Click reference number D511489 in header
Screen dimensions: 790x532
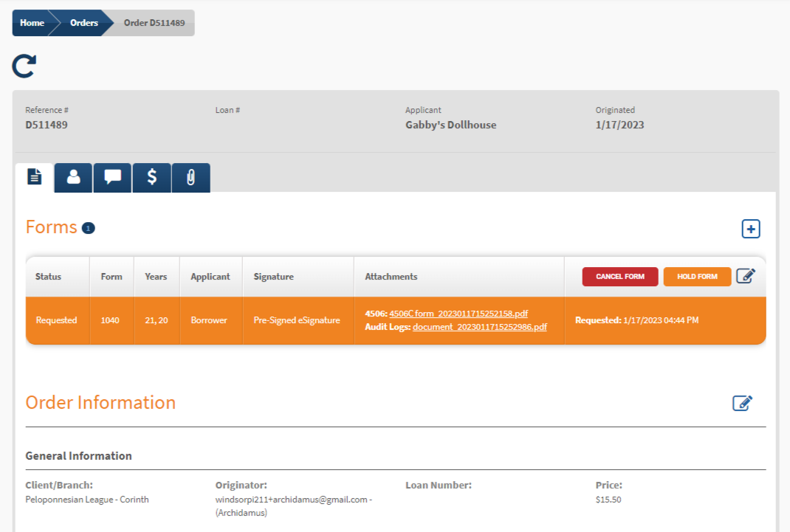47,125
